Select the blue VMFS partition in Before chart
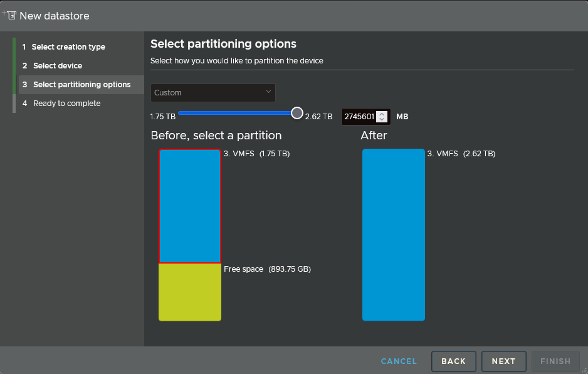The image size is (588, 374). (190, 205)
